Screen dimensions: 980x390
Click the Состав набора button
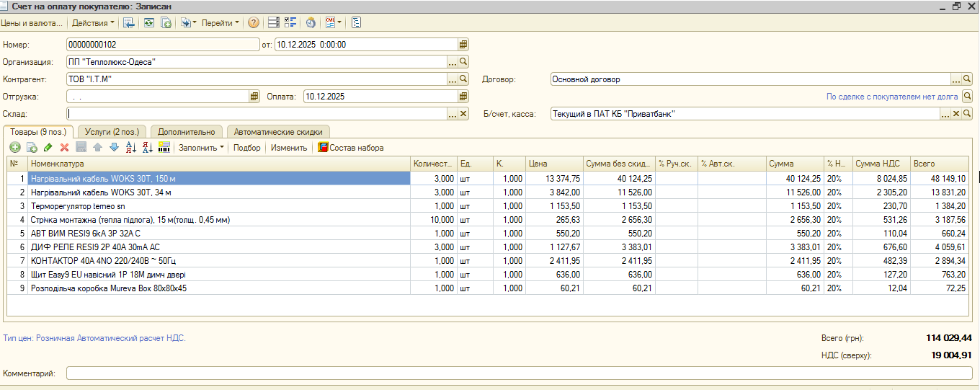tap(351, 148)
